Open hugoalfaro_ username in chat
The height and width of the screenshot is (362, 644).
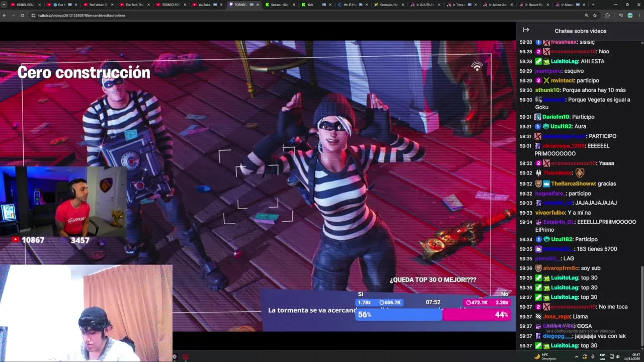click(550, 194)
